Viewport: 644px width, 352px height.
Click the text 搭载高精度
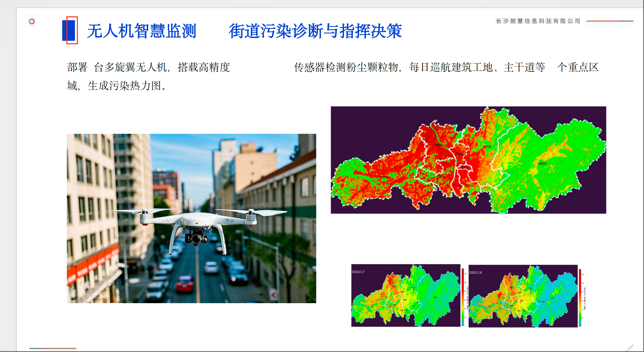click(x=204, y=67)
